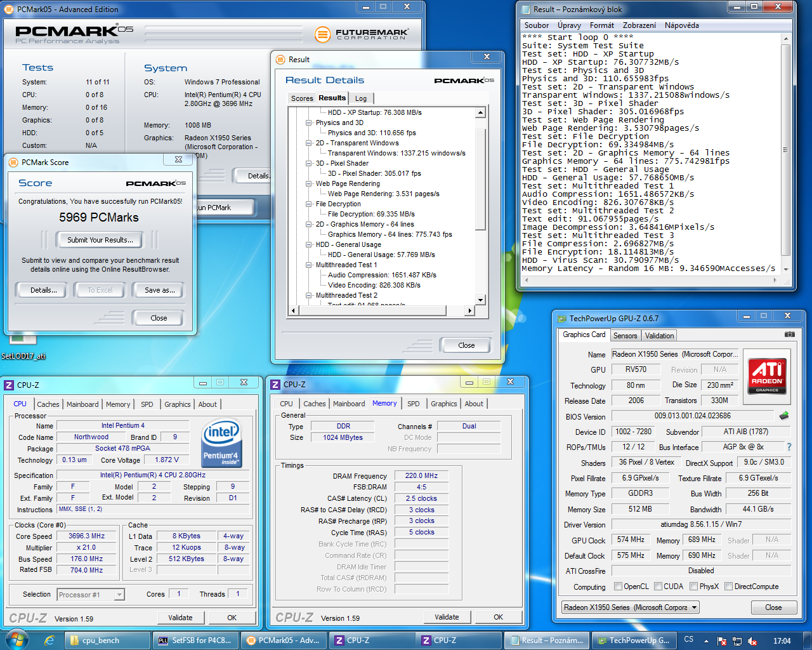This screenshot has height=650, width=812.
Task: Click the BIOS save chip icon in GPU-Z
Action: click(784, 416)
